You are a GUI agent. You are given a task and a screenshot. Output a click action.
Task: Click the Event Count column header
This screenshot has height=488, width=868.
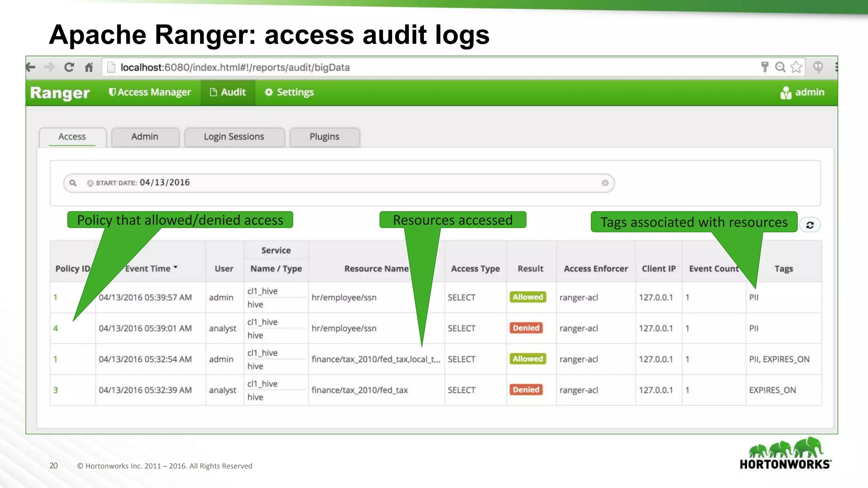714,269
